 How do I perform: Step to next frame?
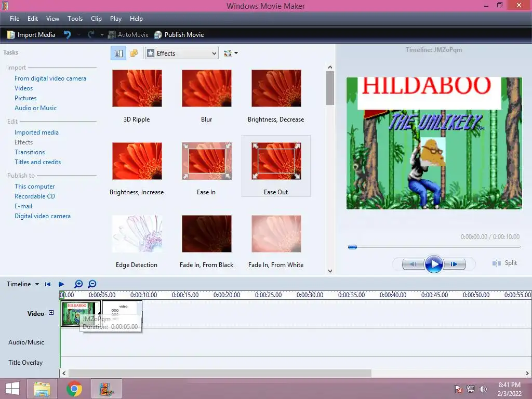[x=454, y=264]
